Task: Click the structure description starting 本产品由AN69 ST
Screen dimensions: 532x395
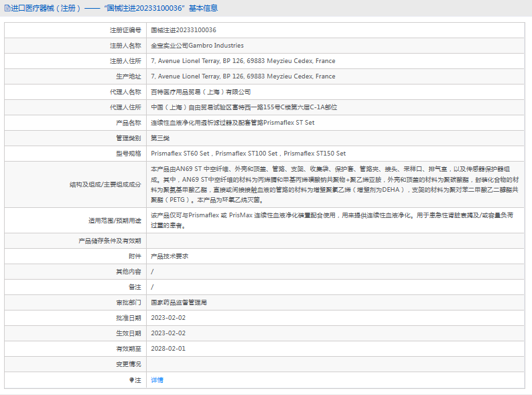Action: [x=335, y=184]
